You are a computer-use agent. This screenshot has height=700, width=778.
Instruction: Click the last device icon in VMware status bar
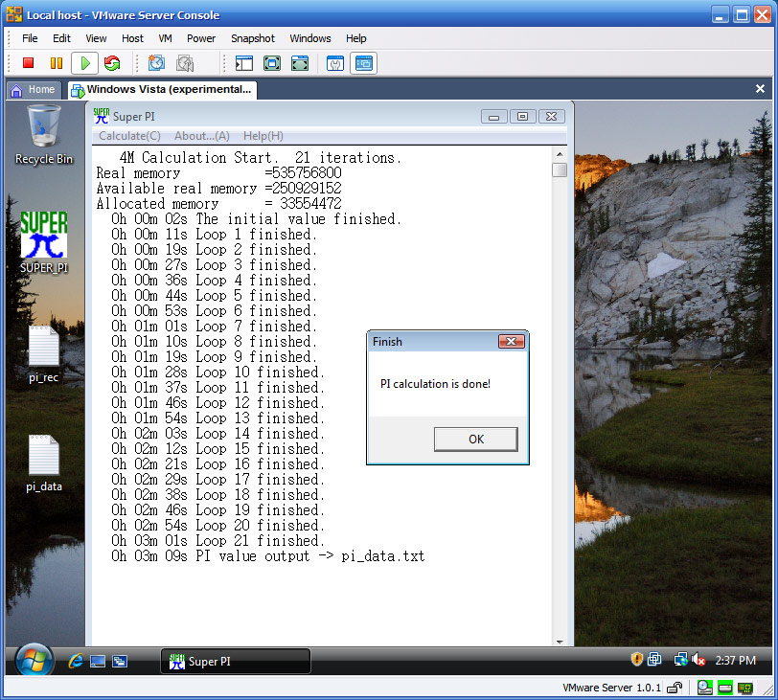tap(745, 688)
